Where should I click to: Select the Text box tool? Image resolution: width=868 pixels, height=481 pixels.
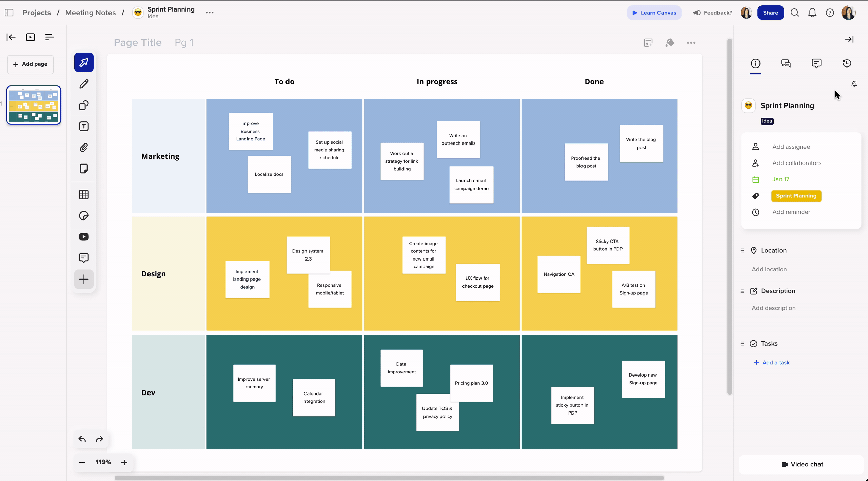point(84,127)
